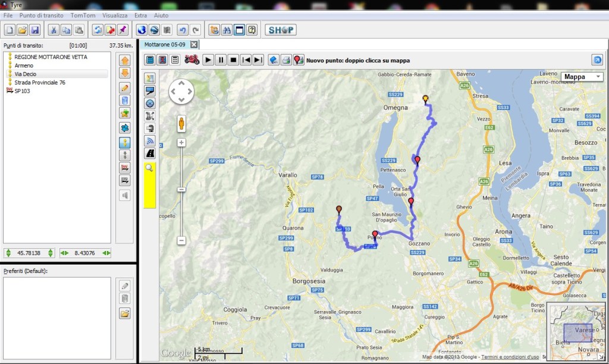Pause the route playback
Image resolution: width=609 pixels, height=364 pixels.
click(221, 59)
